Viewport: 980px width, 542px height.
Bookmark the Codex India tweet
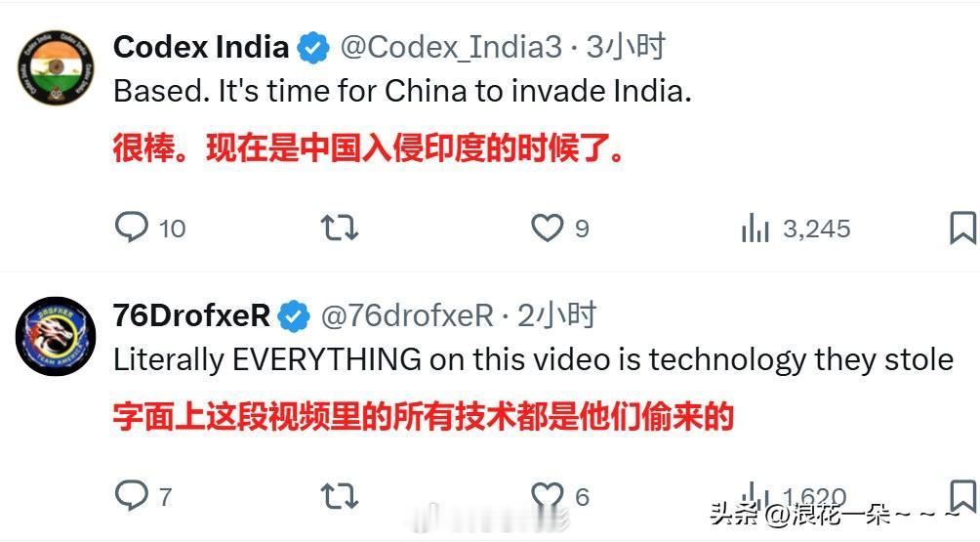click(x=962, y=228)
